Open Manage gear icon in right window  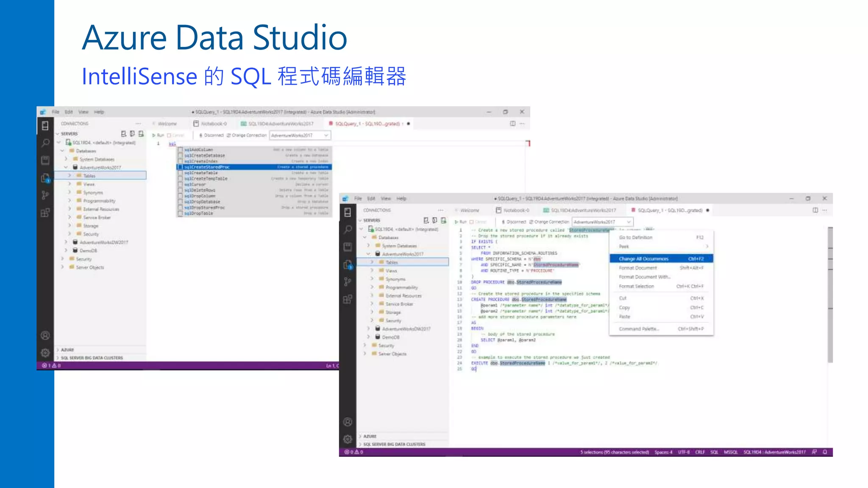pyautogui.click(x=348, y=439)
